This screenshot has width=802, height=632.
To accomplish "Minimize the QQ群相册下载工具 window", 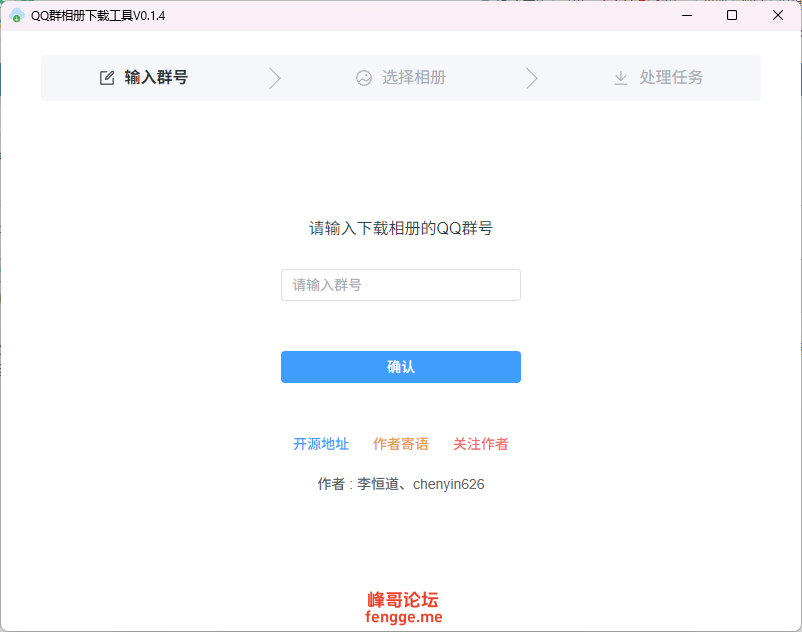I will (687, 15).
